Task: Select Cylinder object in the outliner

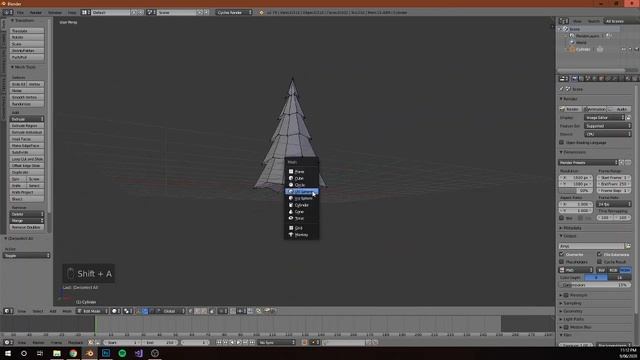Action: pyautogui.click(x=583, y=49)
